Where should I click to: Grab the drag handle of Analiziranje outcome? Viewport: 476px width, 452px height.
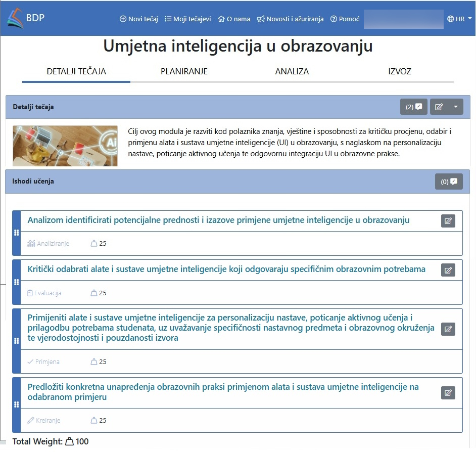click(16, 233)
